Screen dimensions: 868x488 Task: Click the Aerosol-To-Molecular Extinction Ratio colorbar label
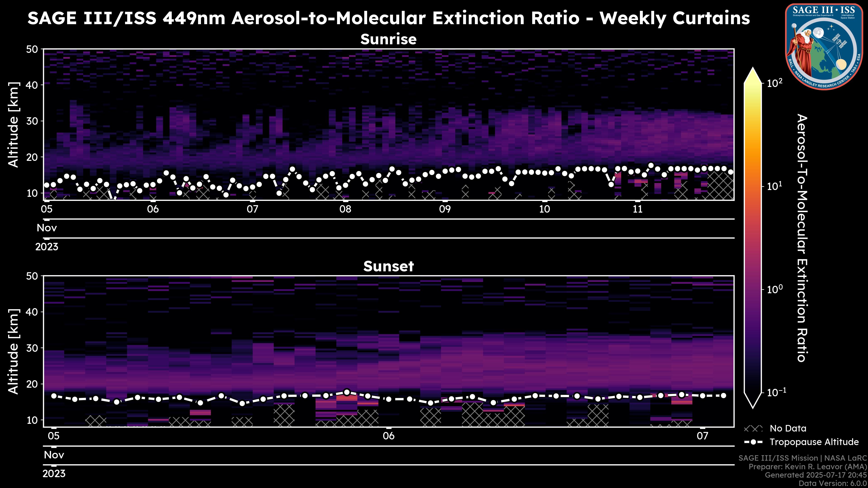point(802,238)
